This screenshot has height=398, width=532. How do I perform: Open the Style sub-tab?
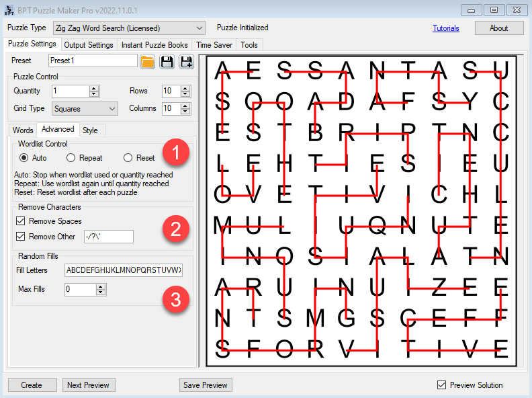tap(89, 130)
